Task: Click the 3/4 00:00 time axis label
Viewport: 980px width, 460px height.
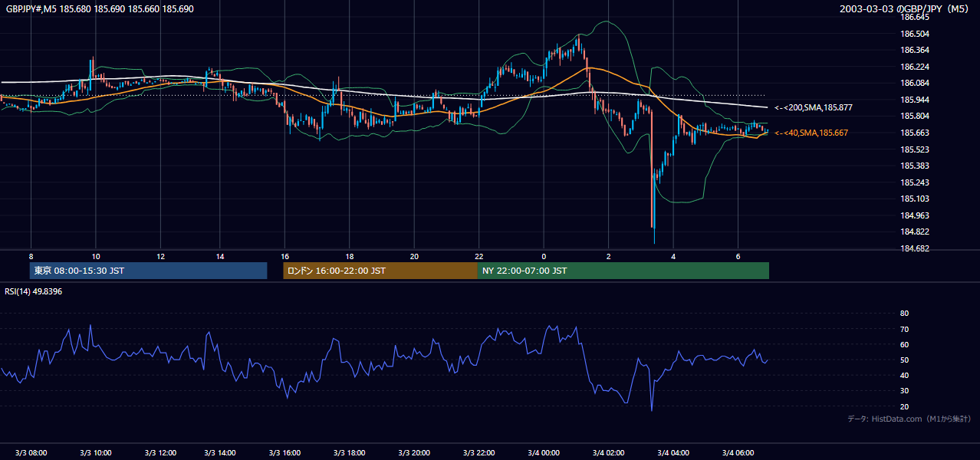Action: click(x=543, y=452)
